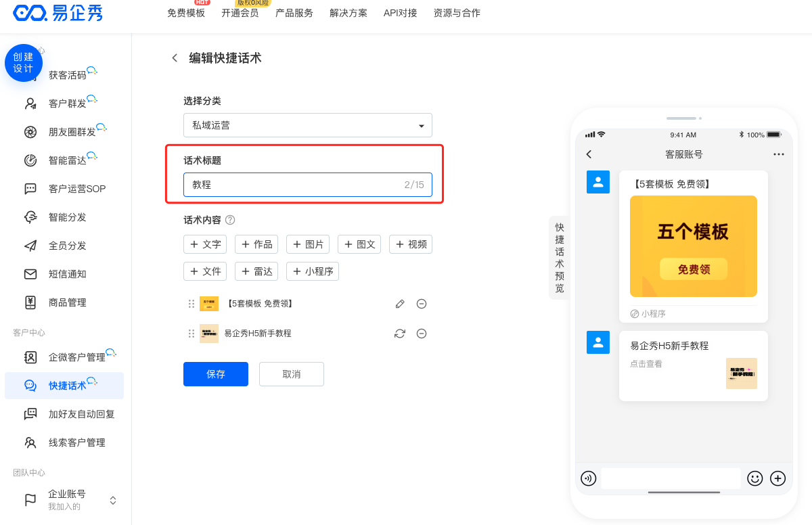Click emoji smiley icon in preview

coord(755,478)
